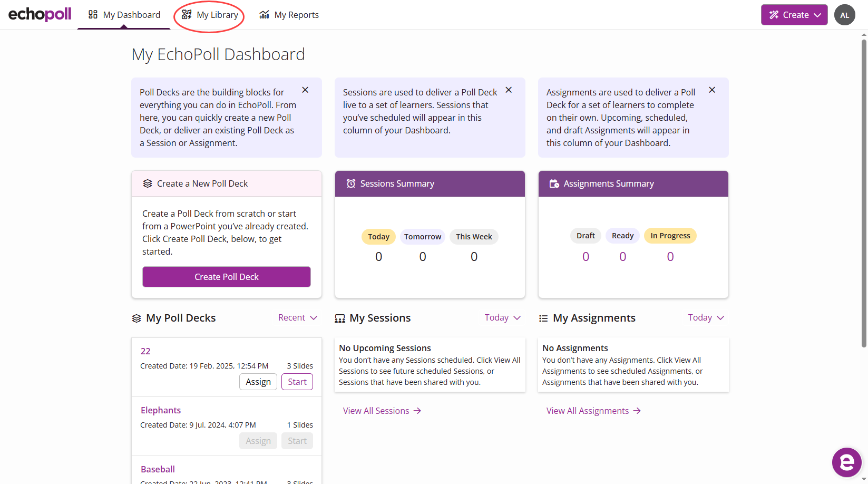This screenshot has width=868, height=484.
Task: Click the arrow next to View All Sessions
Action: pyautogui.click(x=417, y=411)
